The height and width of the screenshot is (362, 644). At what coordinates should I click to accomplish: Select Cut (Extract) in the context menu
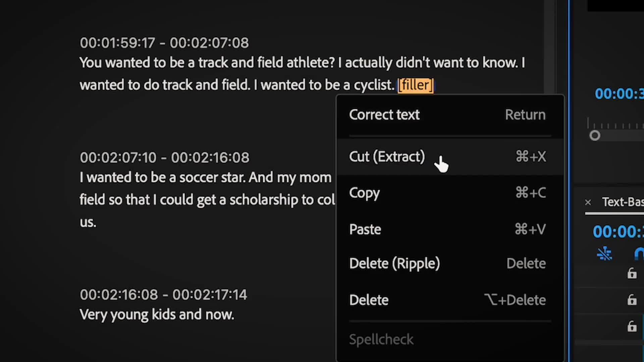pos(387,157)
